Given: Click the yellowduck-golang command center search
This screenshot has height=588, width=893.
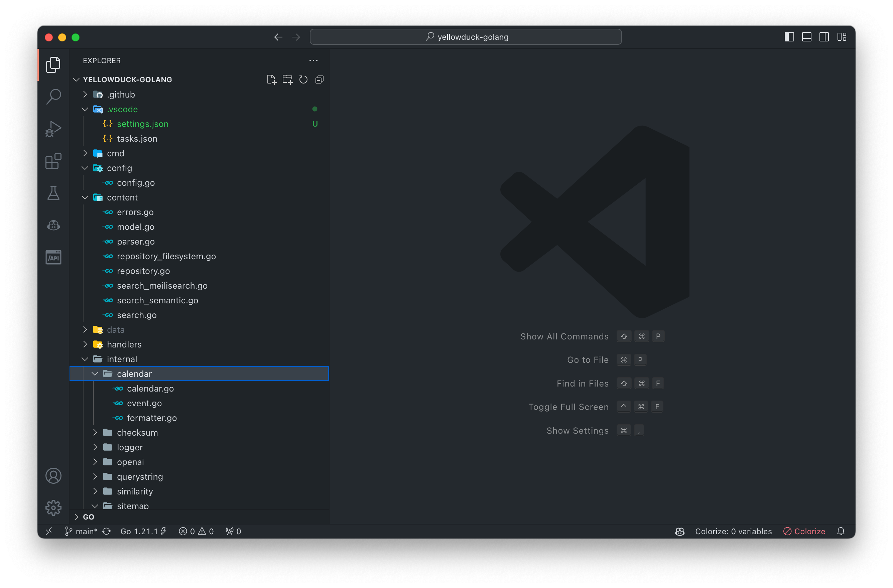Looking at the screenshot, I should point(466,37).
